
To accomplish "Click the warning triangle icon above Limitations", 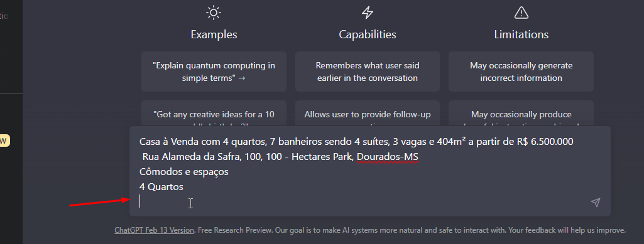I will (521, 13).
